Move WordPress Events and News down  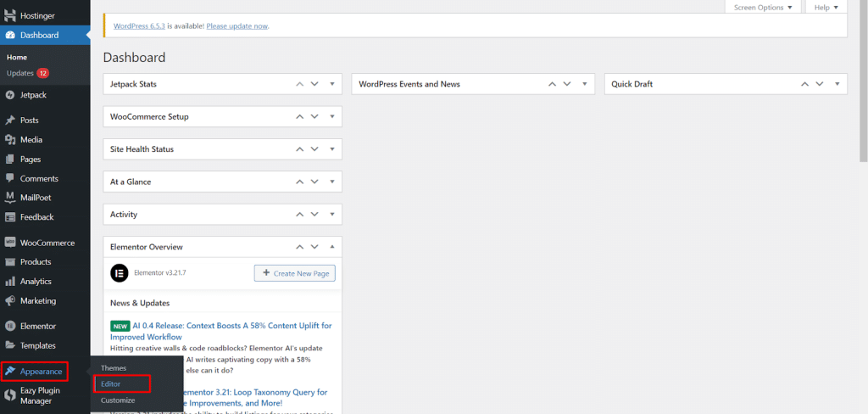(567, 84)
